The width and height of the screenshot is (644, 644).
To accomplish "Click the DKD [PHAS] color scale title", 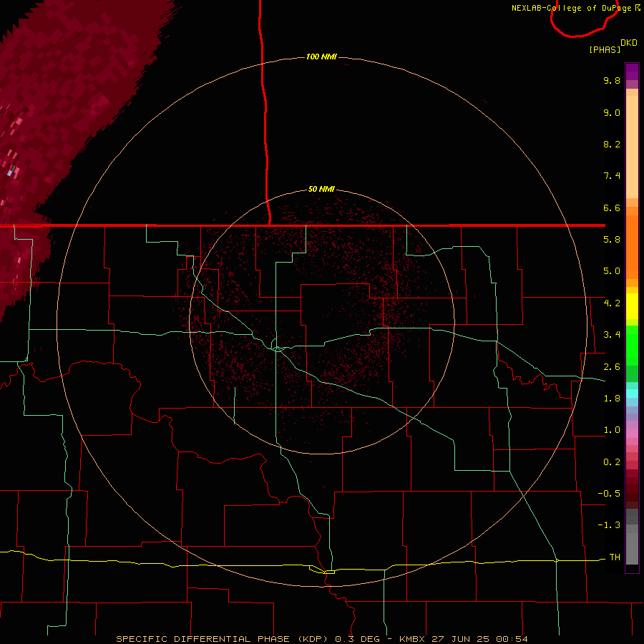I will coord(613,47).
